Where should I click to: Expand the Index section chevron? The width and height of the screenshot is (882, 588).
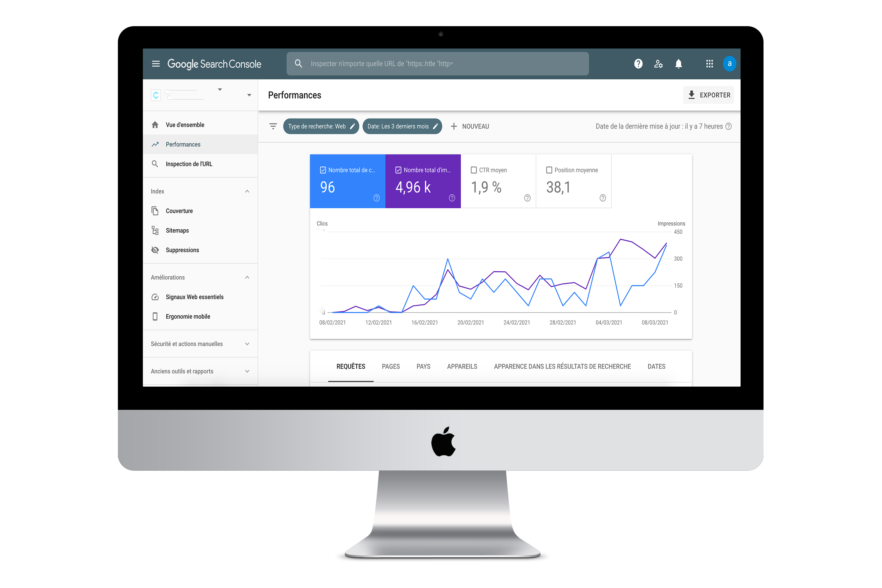coord(248,192)
